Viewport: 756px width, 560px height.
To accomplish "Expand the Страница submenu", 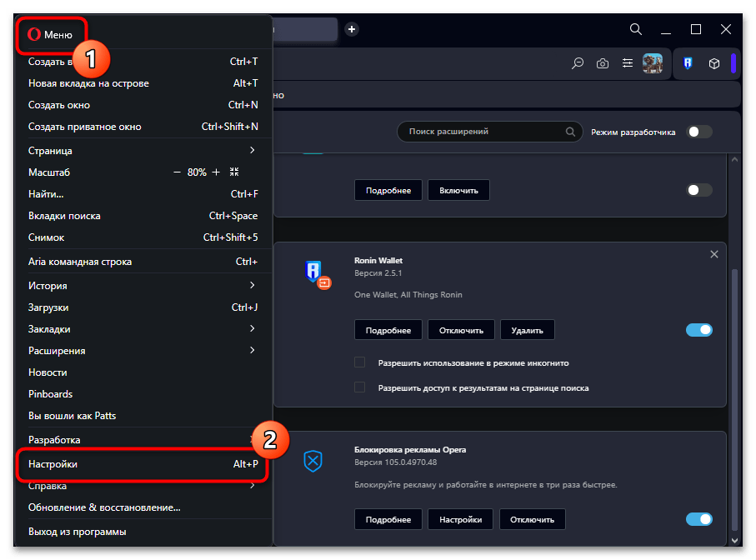I will (x=143, y=150).
